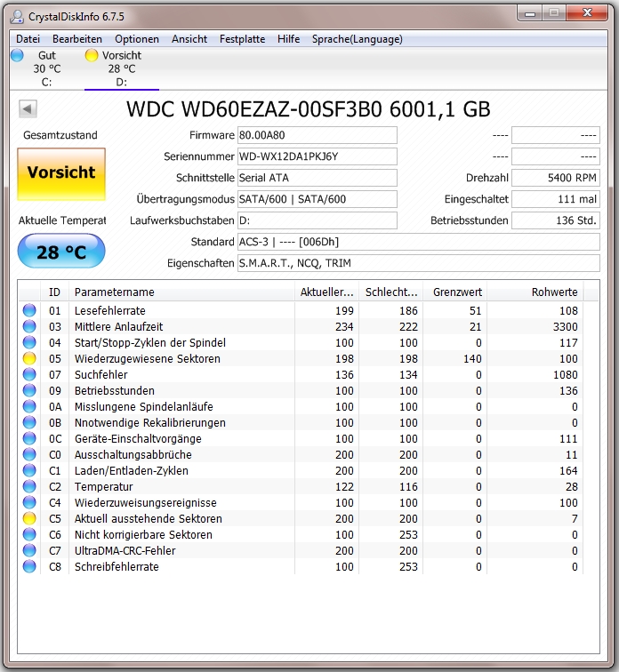Click the Rohwerte column header
The height and width of the screenshot is (672, 619).
pos(535,292)
